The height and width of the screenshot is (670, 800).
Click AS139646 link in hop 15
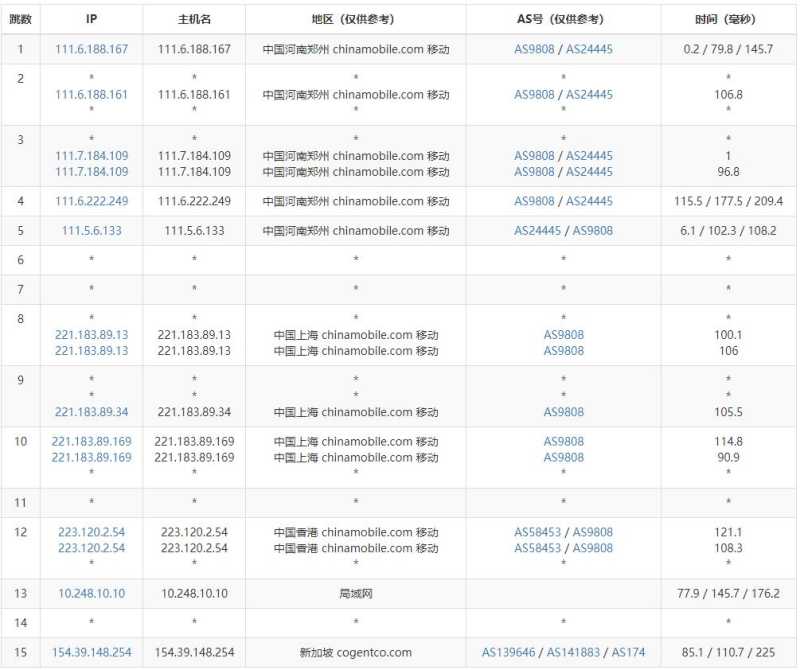[508, 652]
